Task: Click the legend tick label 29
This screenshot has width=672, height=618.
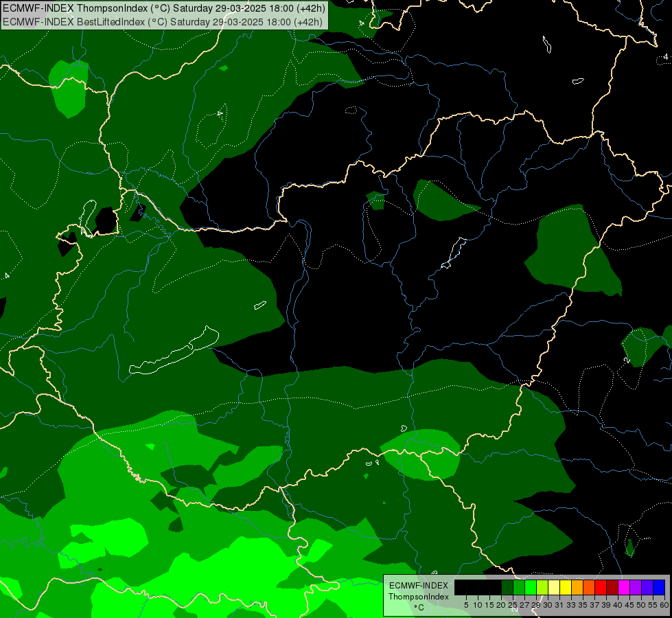Action: pyautogui.click(x=536, y=605)
